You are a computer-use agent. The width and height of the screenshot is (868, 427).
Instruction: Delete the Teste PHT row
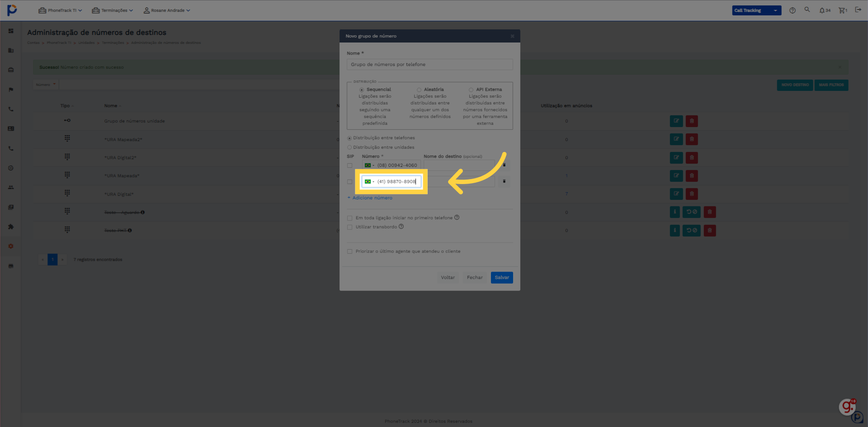click(710, 231)
